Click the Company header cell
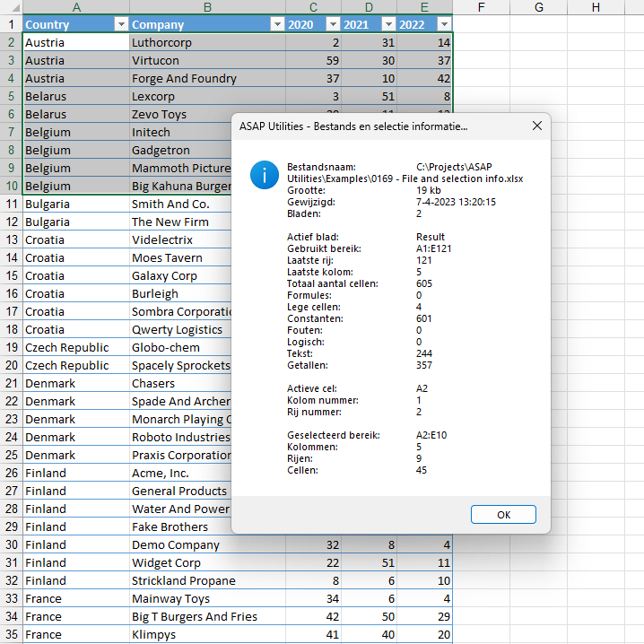This screenshot has width=644, height=644. 207,24
